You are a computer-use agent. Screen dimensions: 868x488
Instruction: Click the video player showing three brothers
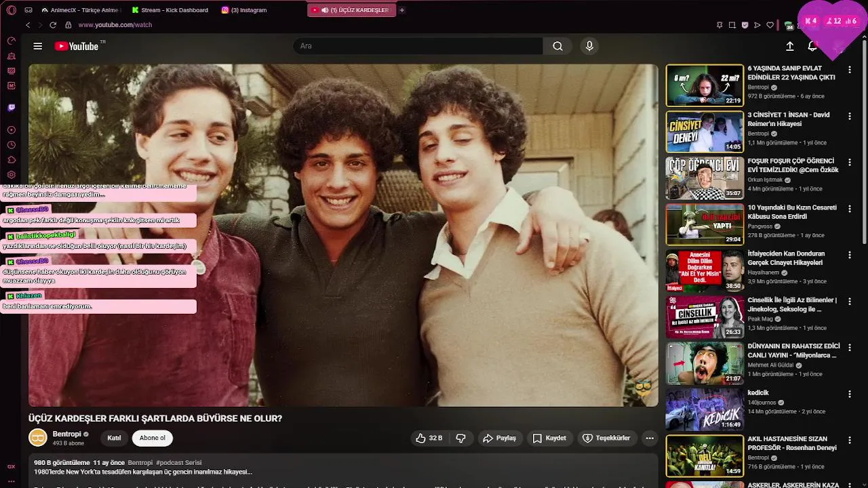tap(343, 235)
